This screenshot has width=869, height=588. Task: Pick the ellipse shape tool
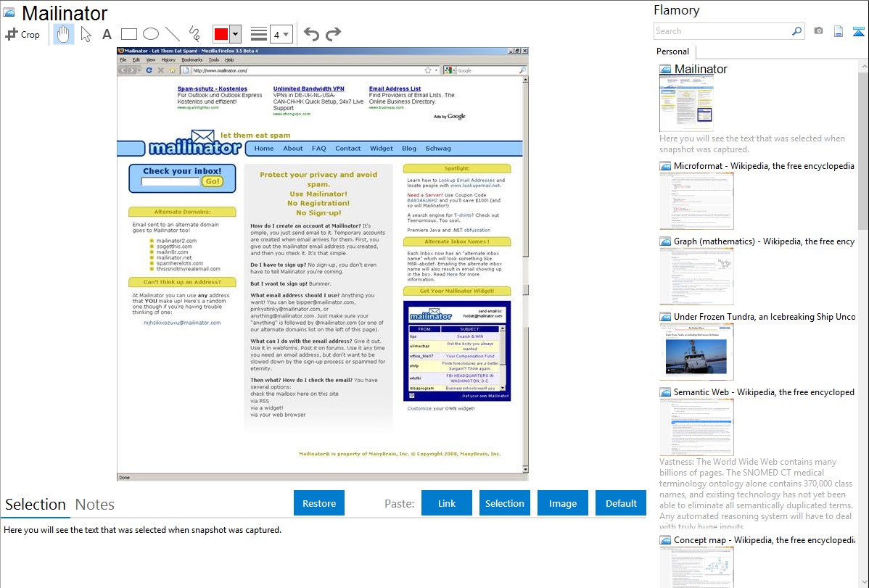point(151,34)
